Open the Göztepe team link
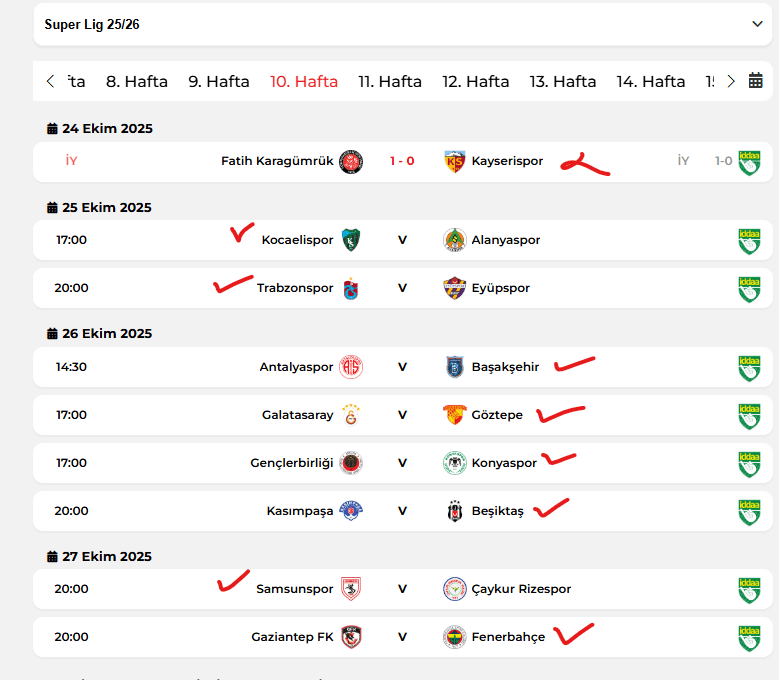Viewport: 779px width, 680px height. [x=497, y=415]
